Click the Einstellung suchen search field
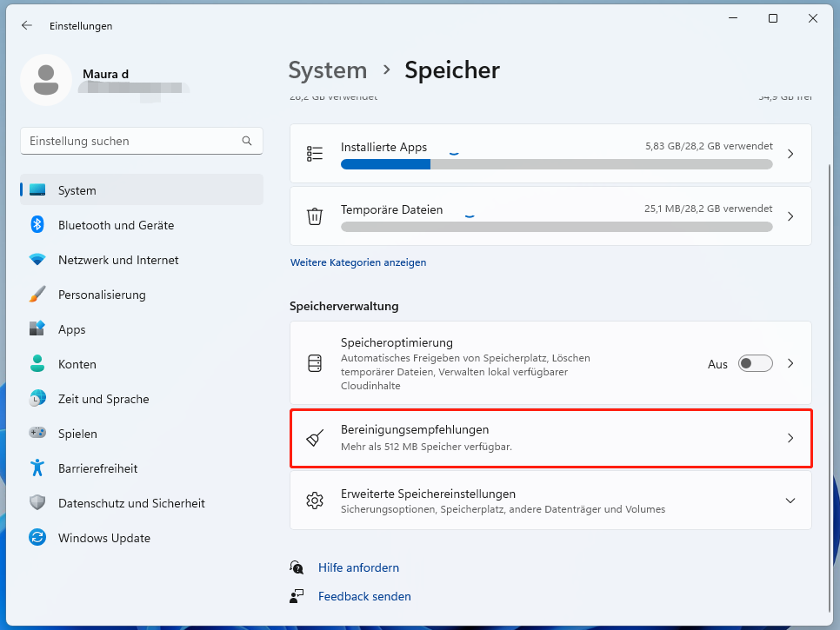Screen dimensions: 840x630 click(x=142, y=140)
